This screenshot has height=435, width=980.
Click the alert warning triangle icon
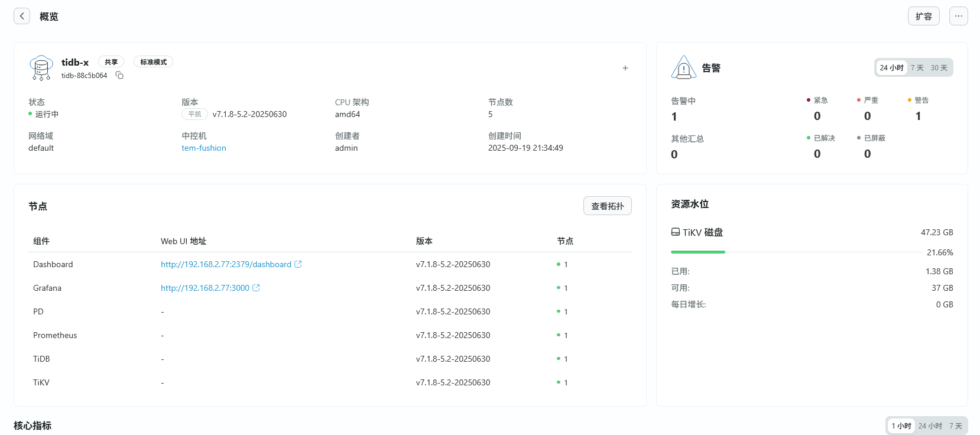[x=683, y=67]
